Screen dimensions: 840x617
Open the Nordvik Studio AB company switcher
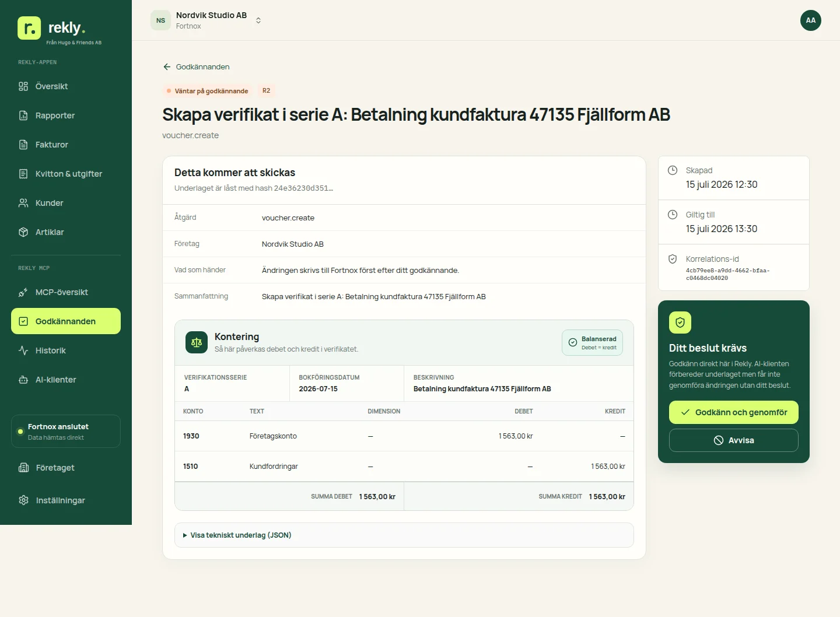(x=206, y=20)
